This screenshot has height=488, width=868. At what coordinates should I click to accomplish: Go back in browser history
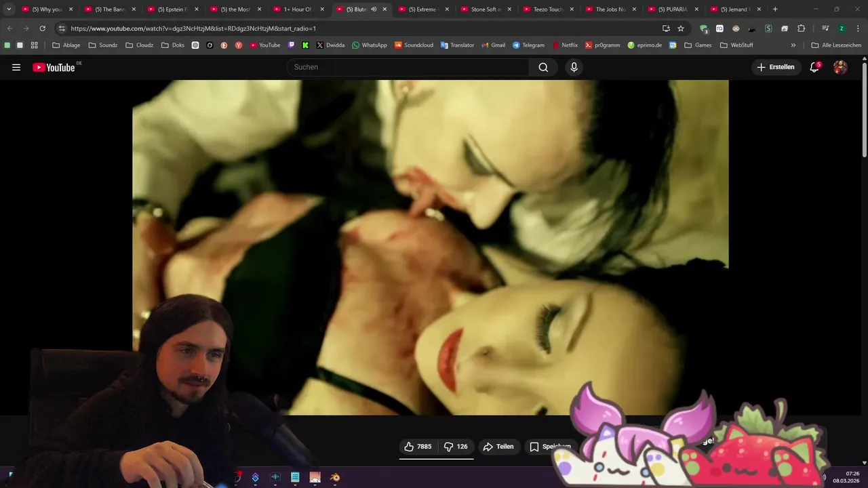9,28
